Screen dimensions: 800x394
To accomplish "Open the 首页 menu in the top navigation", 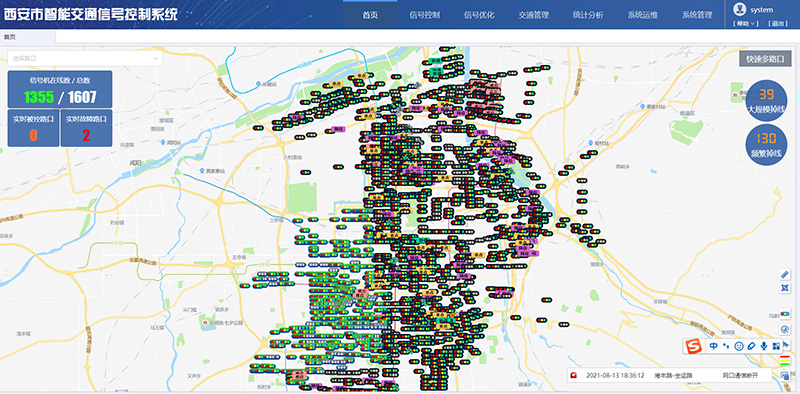I will (x=370, y=15).
